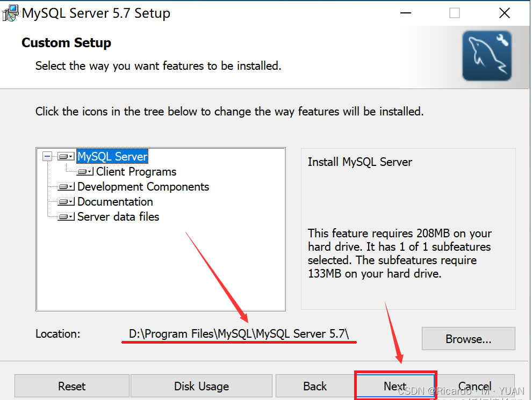This screenshot has width=532, height=400.
Task: Click the installation Location path field
Action: point(239,333)
